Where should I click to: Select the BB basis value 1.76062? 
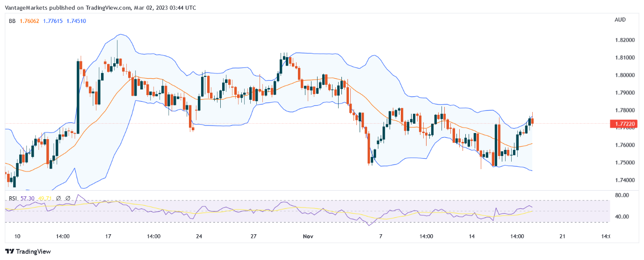pos(29,21)
